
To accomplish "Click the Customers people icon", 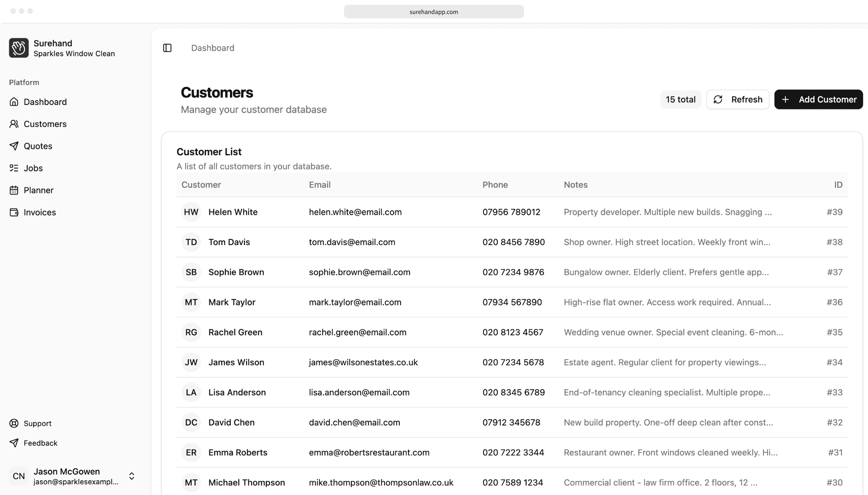I will (x=14, y=124).
